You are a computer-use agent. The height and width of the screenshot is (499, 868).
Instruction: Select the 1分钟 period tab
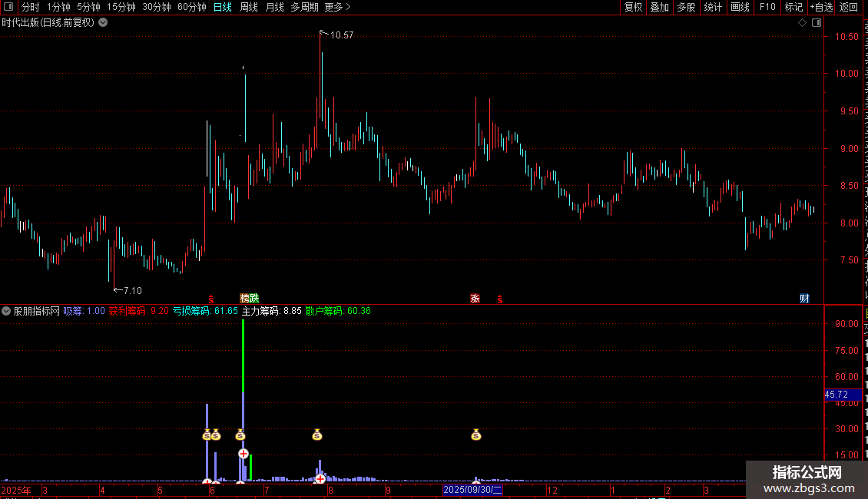(x=58, y=7)
